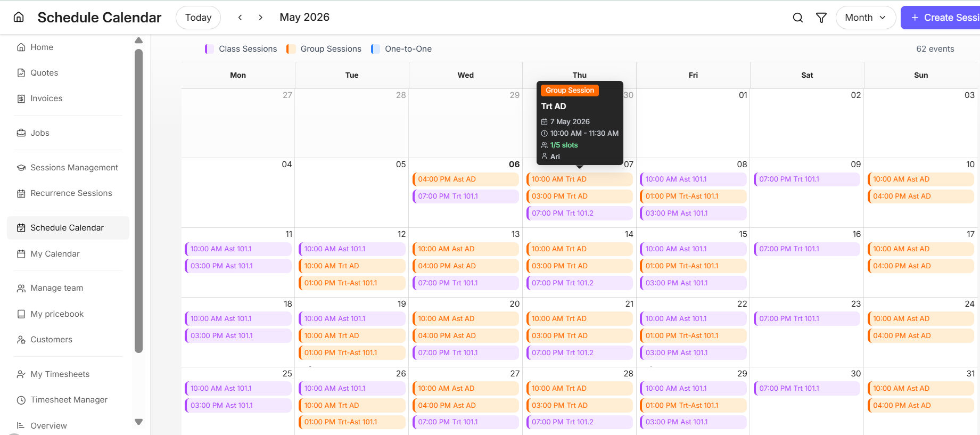Open 10:00 AM Trt AD event on the 12th
This screenshot has height=435, width=980.
[x=352, y=266]
